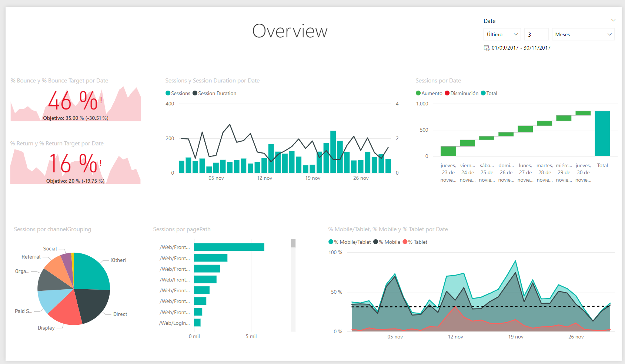Open the Último relative date dropdown

(x=502, y=34)
